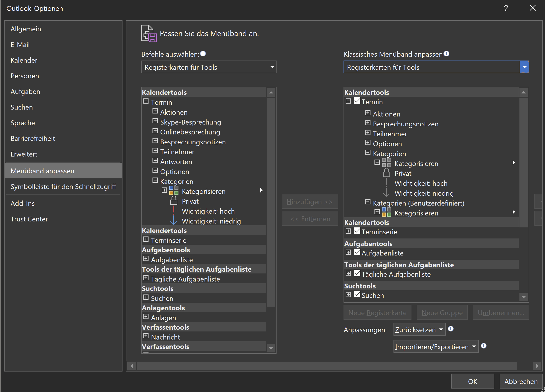The image size is (545, 392).
Task: Click Wichtigkeit: niedrig arrow icon in right list
Action: 386,192
